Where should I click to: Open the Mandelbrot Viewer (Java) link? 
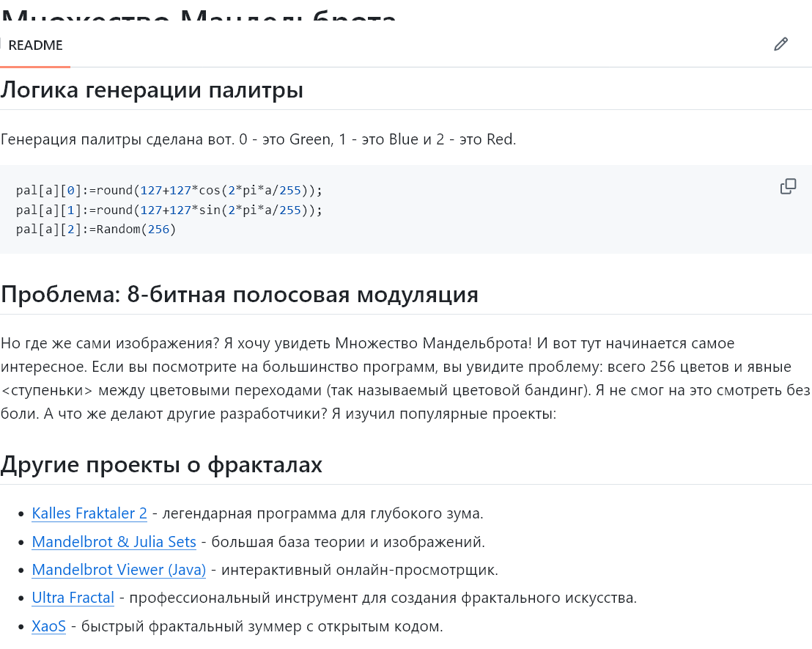click(119, 570)
